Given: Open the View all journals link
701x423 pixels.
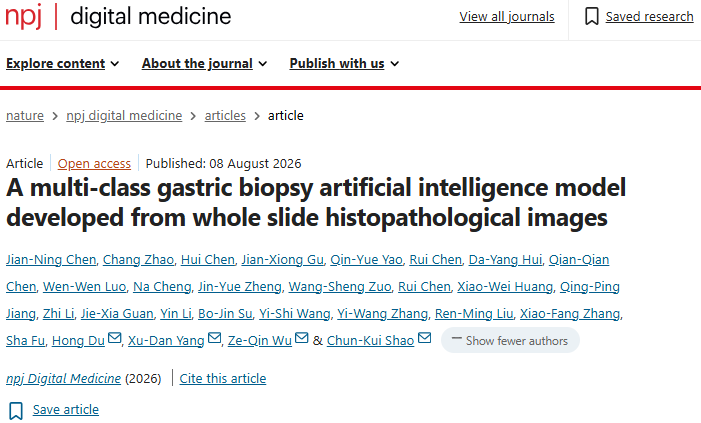Looking at the screenshot, I should [507, 17].
